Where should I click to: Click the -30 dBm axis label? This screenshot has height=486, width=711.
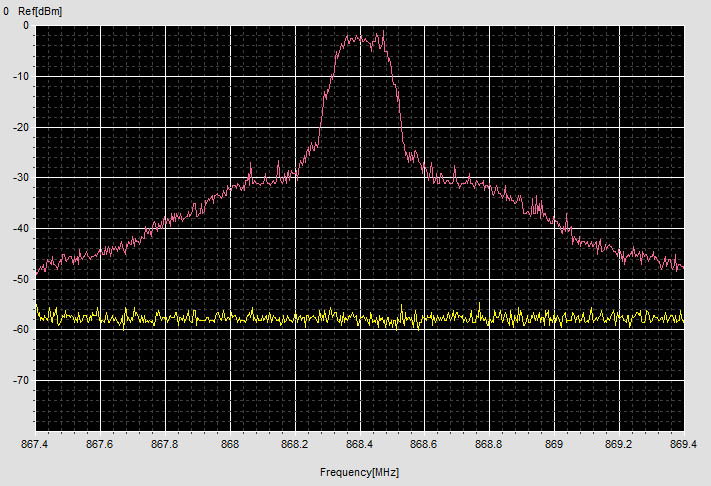21,177
